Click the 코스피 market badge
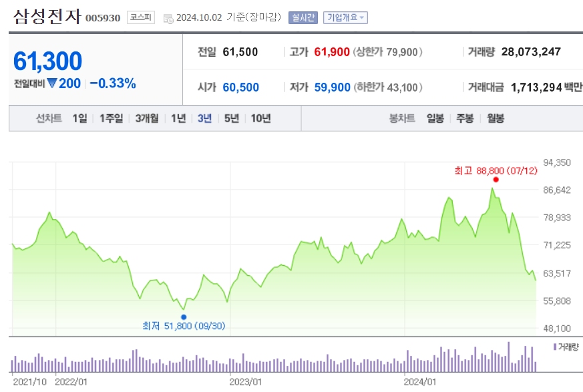This screenshot has height=392, width=583. click(141, 17)
